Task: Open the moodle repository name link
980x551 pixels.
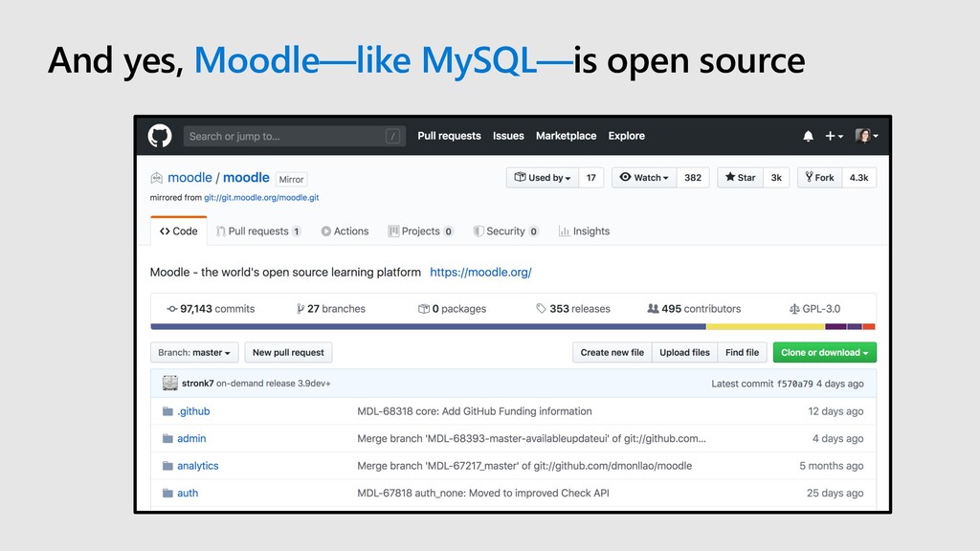Action: point(246,177)
